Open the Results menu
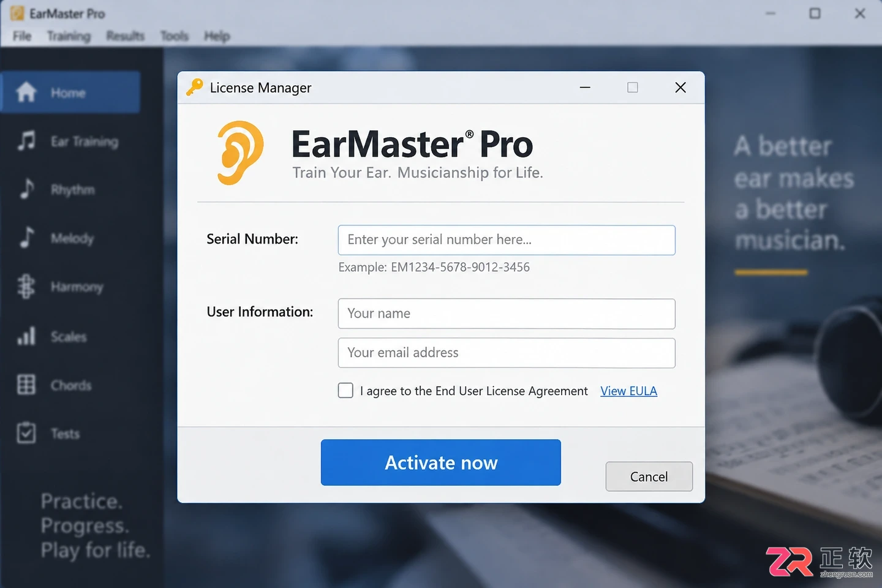Viewport: 882px width, 588px height. (x=125, y=36)
